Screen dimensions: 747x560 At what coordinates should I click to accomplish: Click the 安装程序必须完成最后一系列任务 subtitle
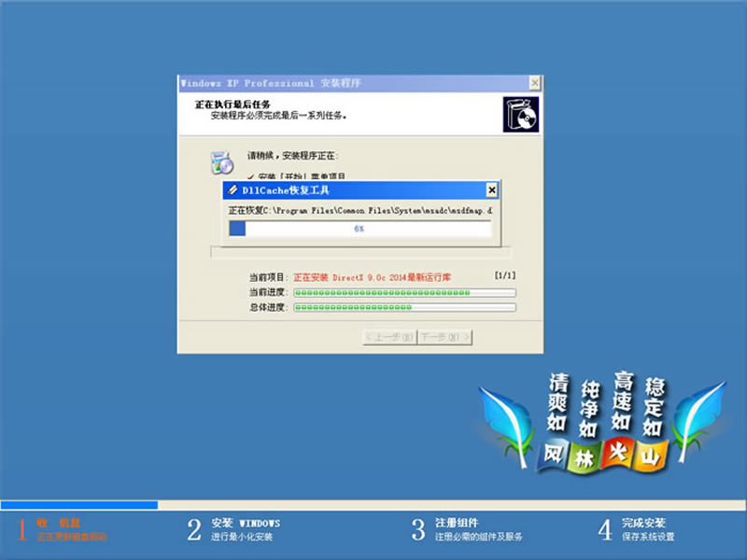278,115
